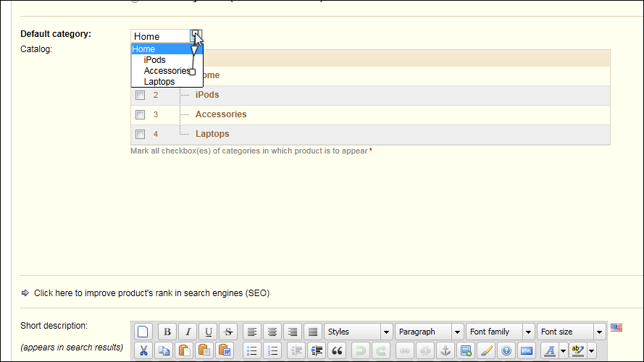Screen dimensions: 644x362
Task: Click the Unlink icon
Action: (x=425, y=351)
